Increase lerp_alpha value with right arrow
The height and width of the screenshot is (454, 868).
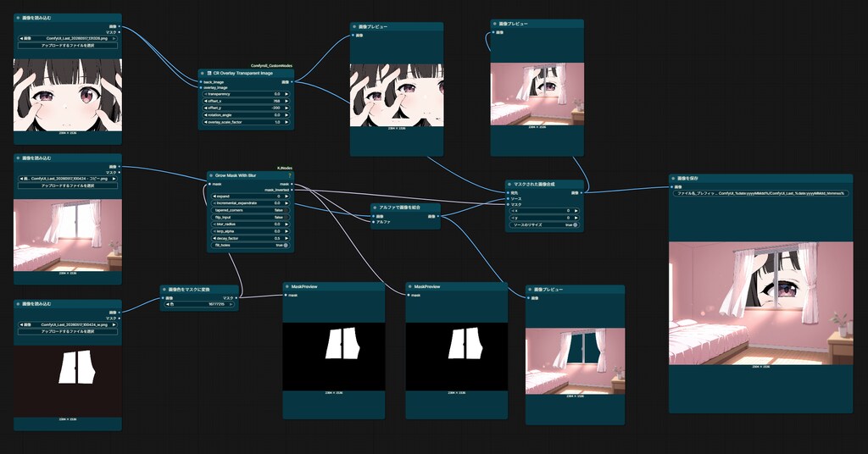(x=287, y=231)
